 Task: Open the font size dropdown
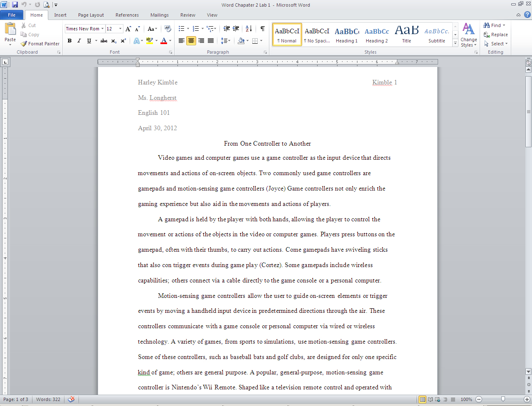point(121,29)
